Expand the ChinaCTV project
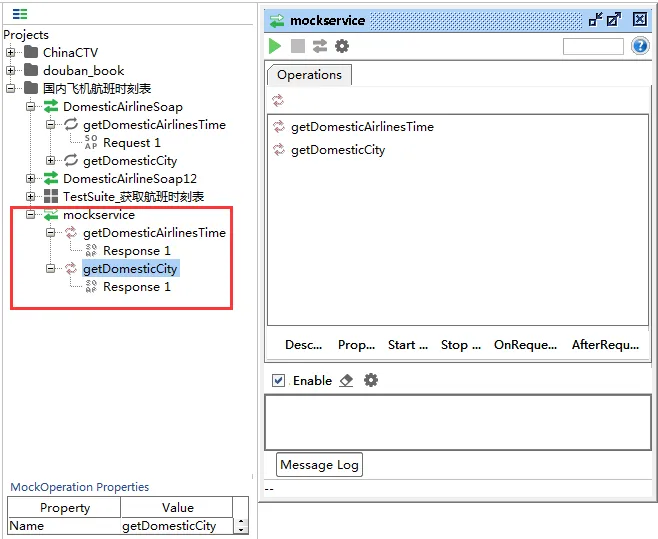 (10, 52)
